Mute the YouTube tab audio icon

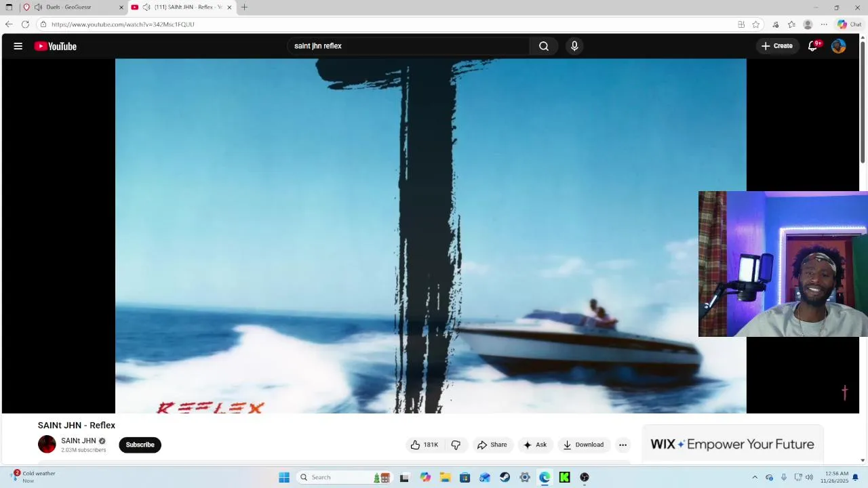coord(146,7)
